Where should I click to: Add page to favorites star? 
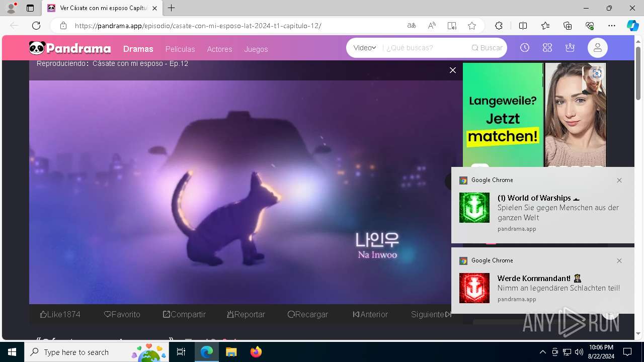pos(472,26)
